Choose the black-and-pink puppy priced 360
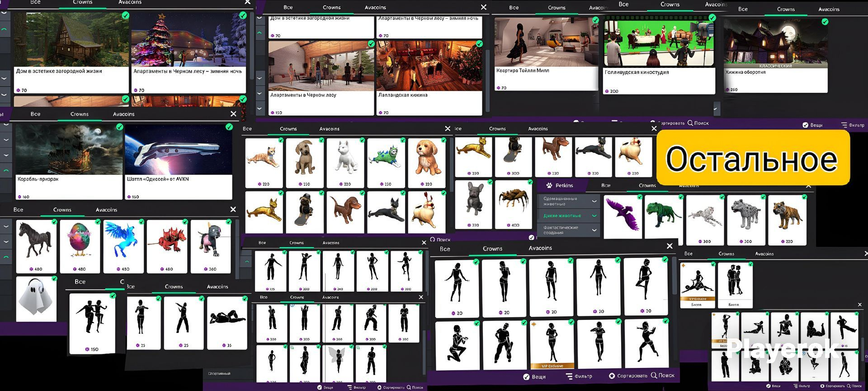This screenshot has width=868, height=391. (211, 246)
